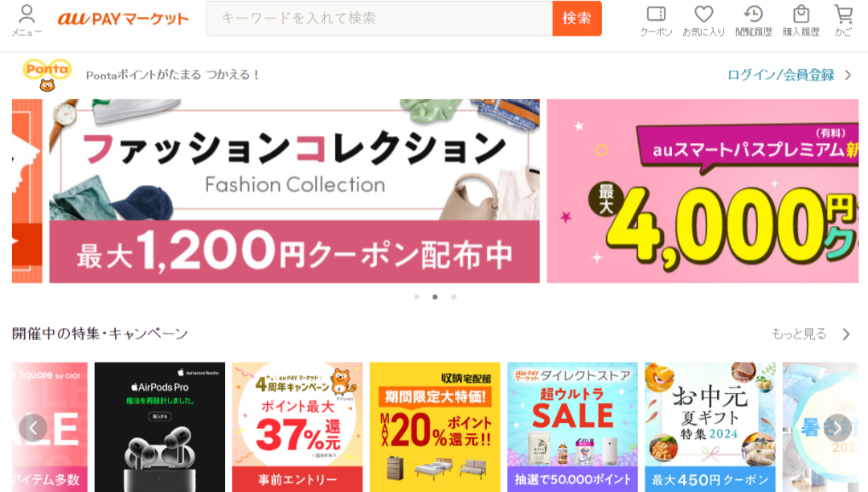Open 購入履歴 purchase history icon
868x492 pixels.
(x=801, y=20)
